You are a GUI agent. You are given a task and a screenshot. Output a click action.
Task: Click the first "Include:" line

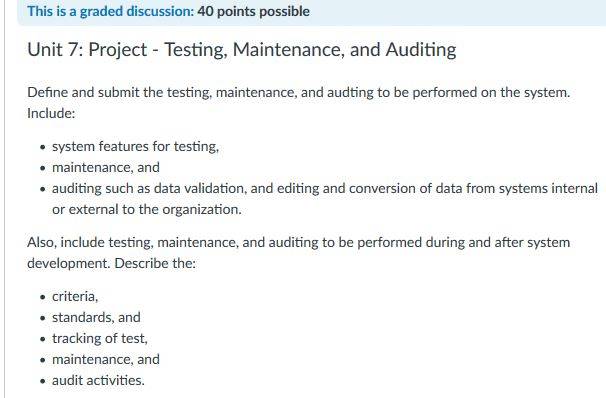tap(51, 113)
